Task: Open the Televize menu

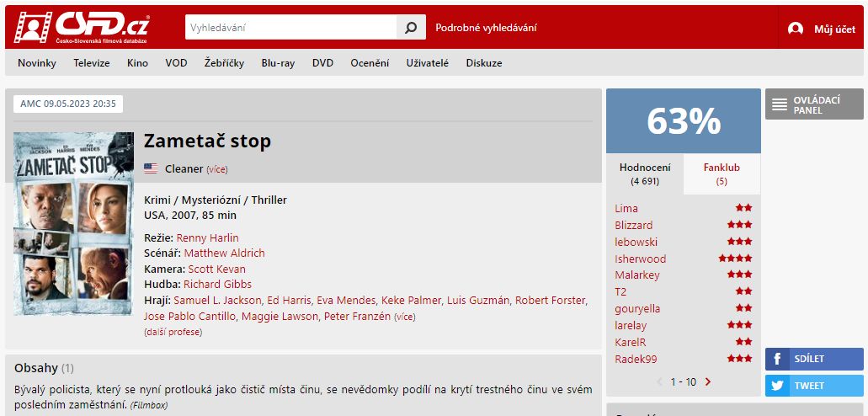Action: [92, 63]
